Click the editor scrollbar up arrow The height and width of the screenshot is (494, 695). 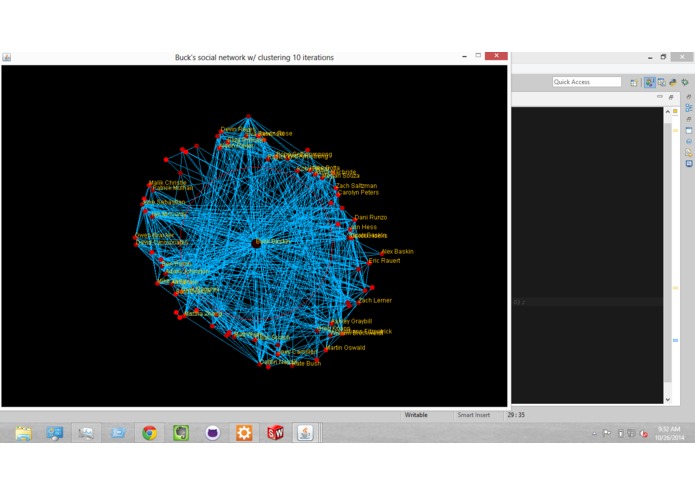tap(668, 112)
